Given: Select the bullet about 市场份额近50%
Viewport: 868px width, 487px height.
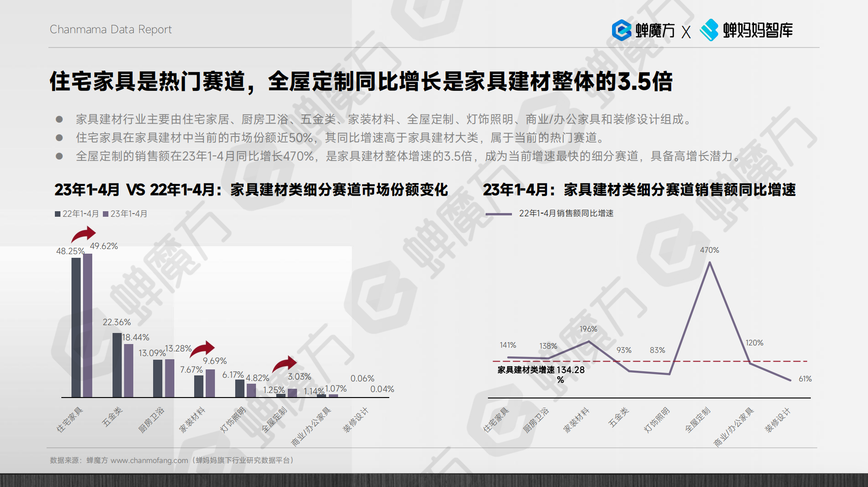Looking at the screenshot, I should (341, 138).
